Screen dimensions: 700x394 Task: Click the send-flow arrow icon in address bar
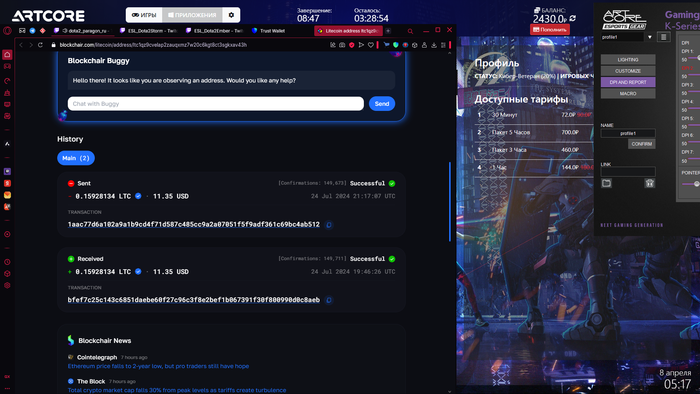tap(361, 45)
